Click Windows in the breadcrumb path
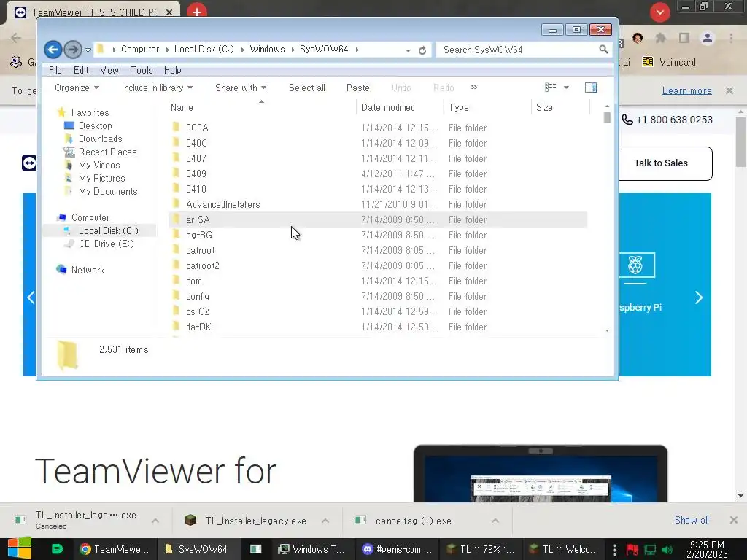The image size is (747, 560). click(x=267, y=49)
